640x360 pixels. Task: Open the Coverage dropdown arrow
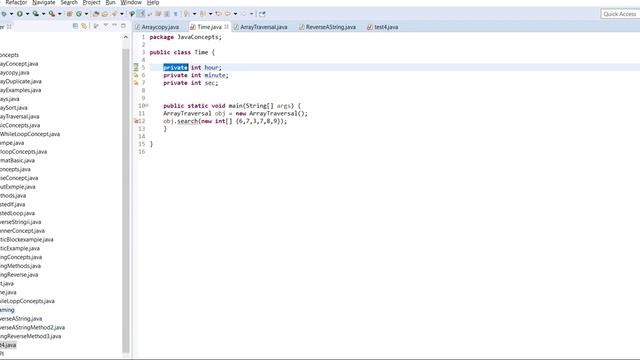(x=43, y=14)
